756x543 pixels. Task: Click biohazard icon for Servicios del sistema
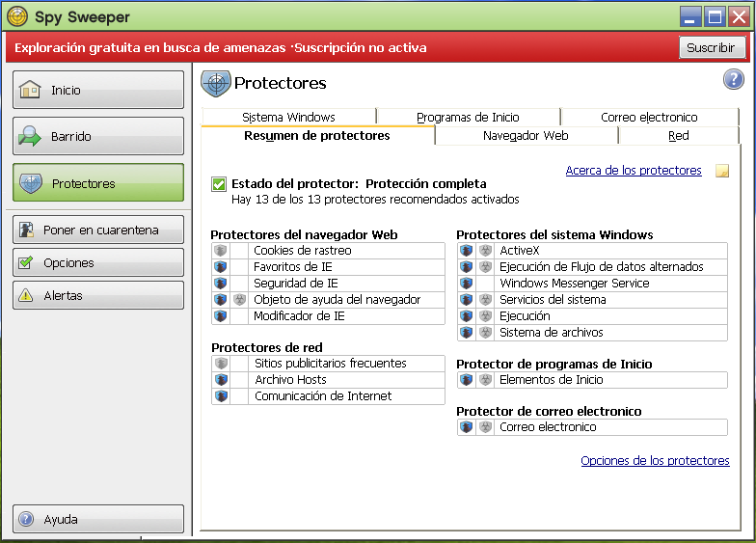tap(486, 299)
